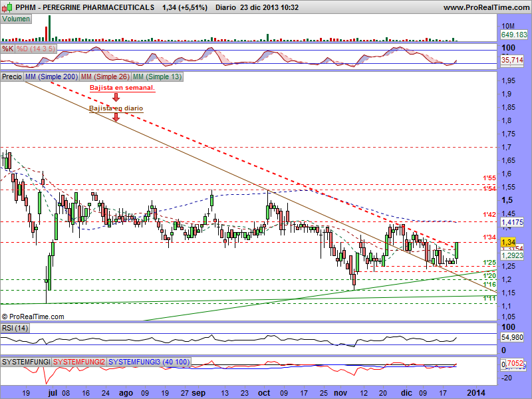This screenshot has width=532, height=399.
Task: Click the jul month on date axis
Action: 53,393
